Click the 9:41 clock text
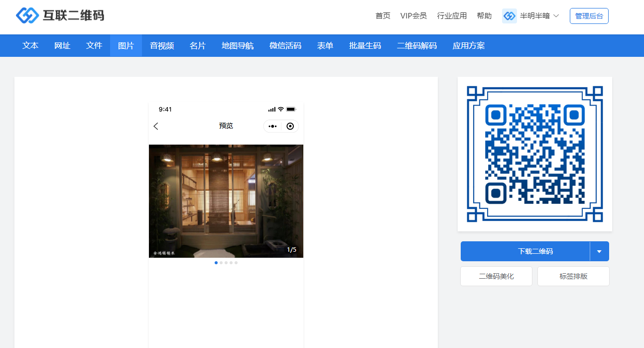Screen dimensions: 644x348 tap(165, 109)
